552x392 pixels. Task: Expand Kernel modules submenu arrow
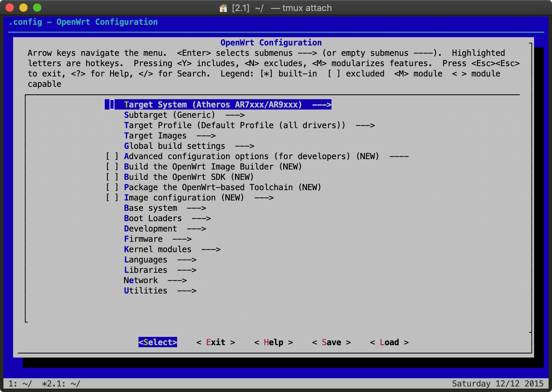[211, 249]
